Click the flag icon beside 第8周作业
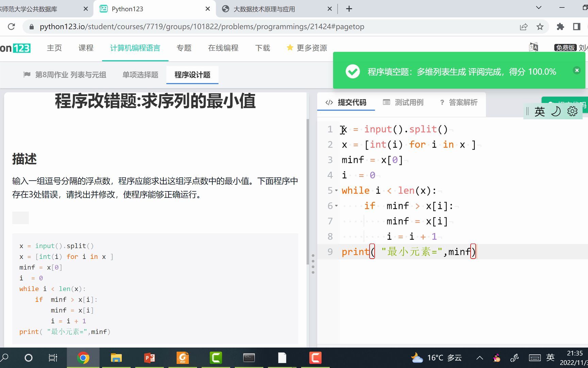This screenshot has height=368, width=588. pyautogui.click(x=27, y=75)
